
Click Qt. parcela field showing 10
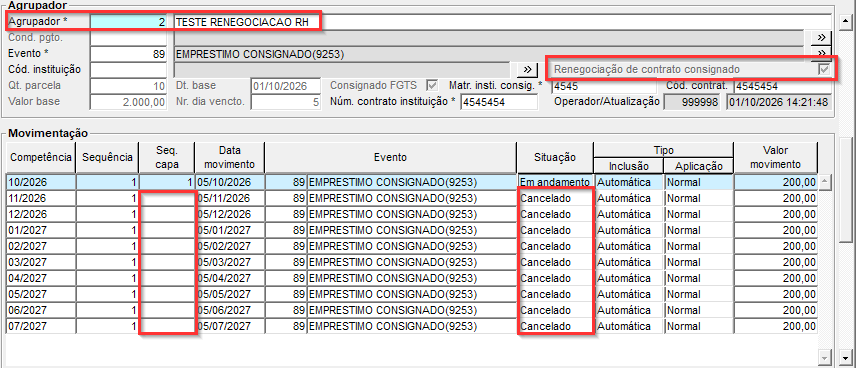point(128,86)
